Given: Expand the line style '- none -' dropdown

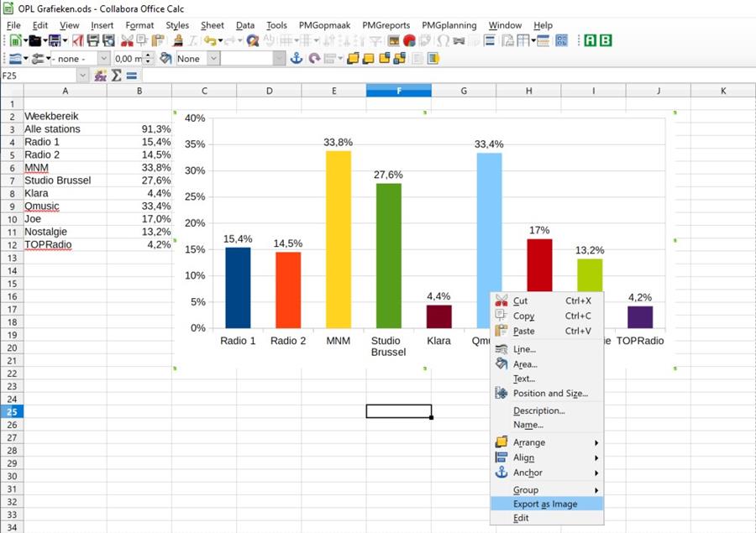Looking at the screenshot, I should point(103,58).
